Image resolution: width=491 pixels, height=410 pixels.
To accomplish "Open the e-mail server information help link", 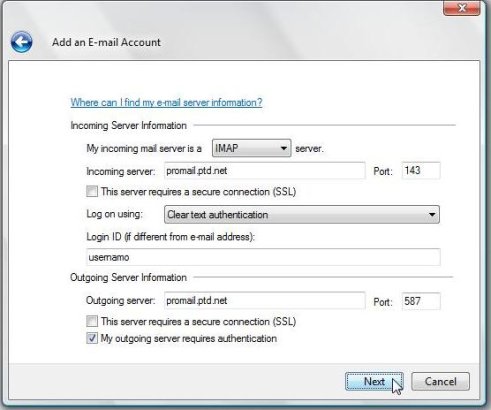I will point(166,102).
